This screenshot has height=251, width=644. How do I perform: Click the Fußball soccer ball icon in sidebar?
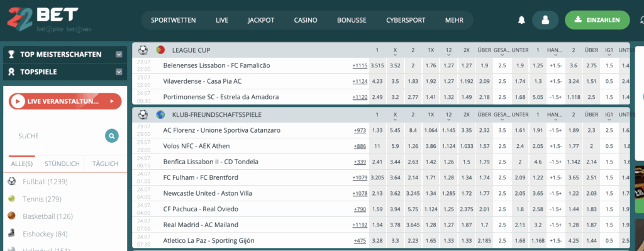(x=11, y=181)
